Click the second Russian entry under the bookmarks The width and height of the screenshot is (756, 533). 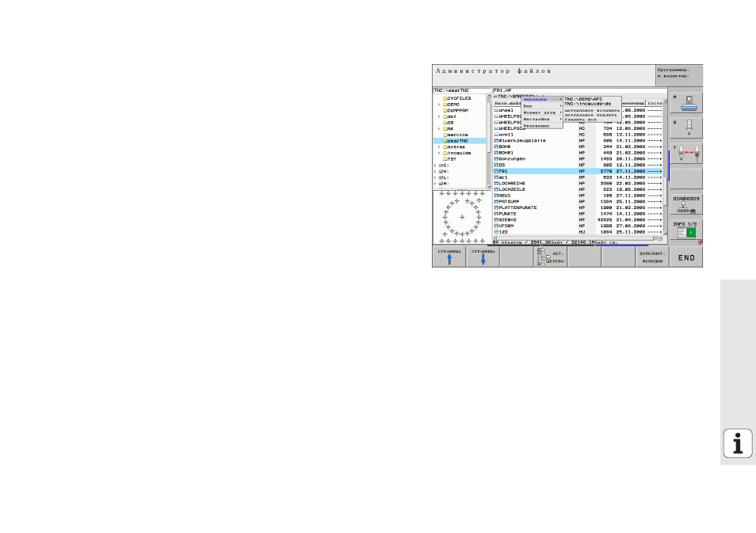[x=592, y=115]
